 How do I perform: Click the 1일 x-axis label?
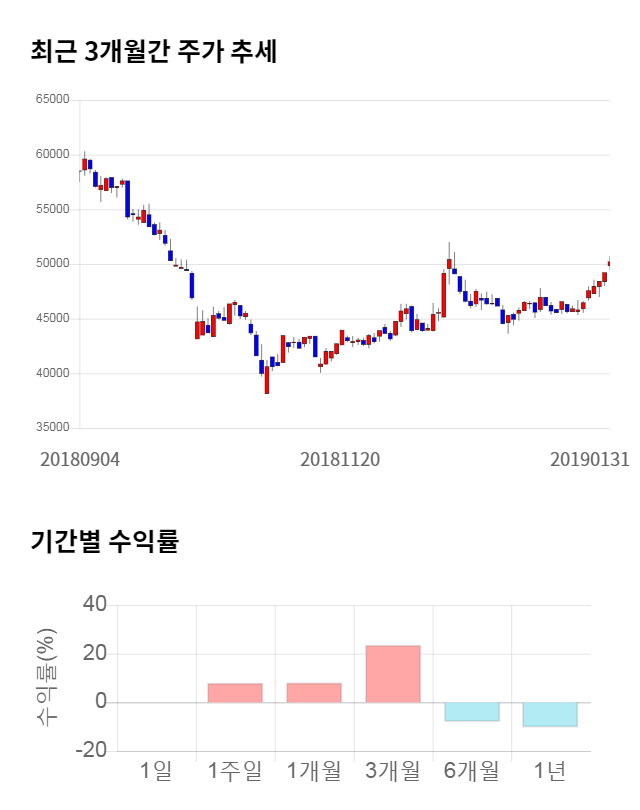point(156,771)
